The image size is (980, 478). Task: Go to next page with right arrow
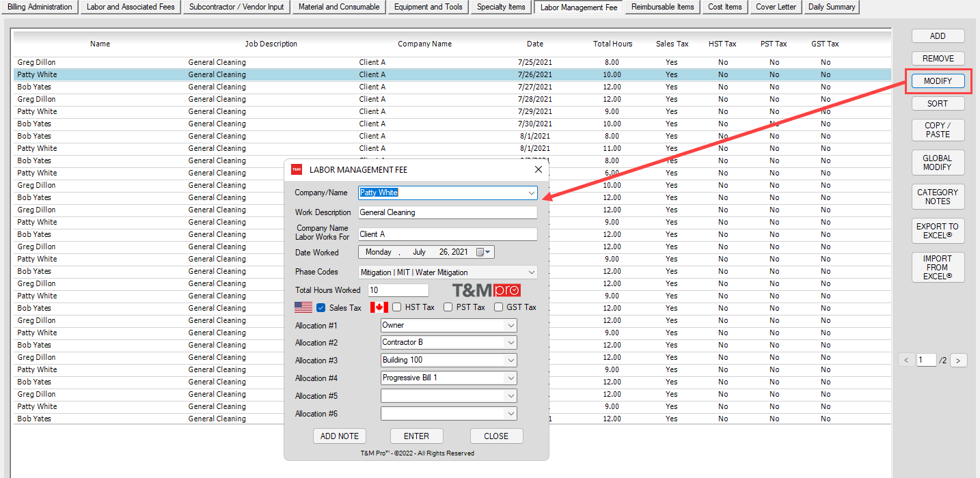click(x=958, y=360)
